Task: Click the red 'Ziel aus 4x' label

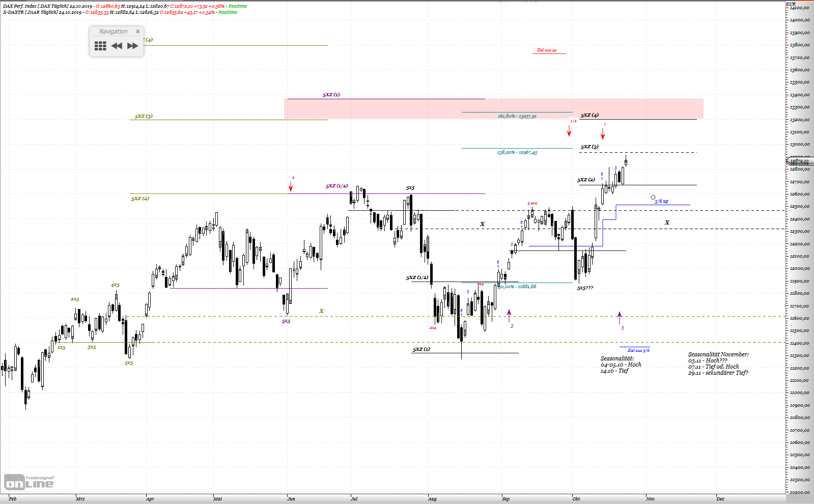Action: point(547,50)
